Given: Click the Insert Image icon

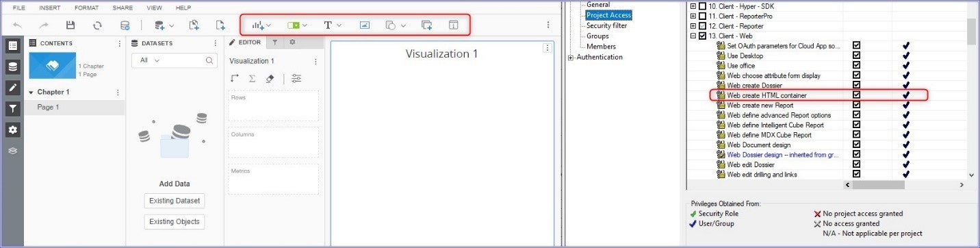Looking at the screenshot, I should click(x=365, y=25).
